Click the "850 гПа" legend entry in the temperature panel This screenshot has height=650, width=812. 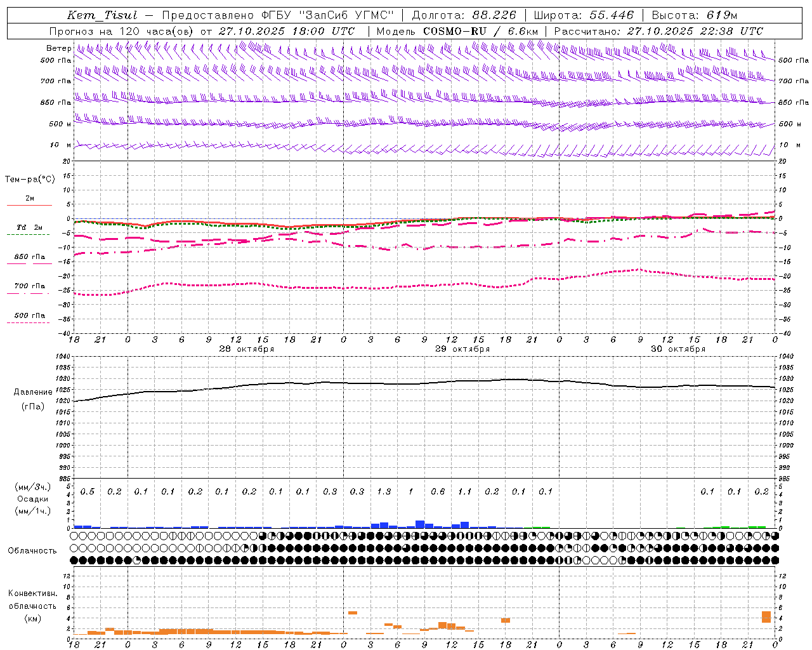point(29,256)
